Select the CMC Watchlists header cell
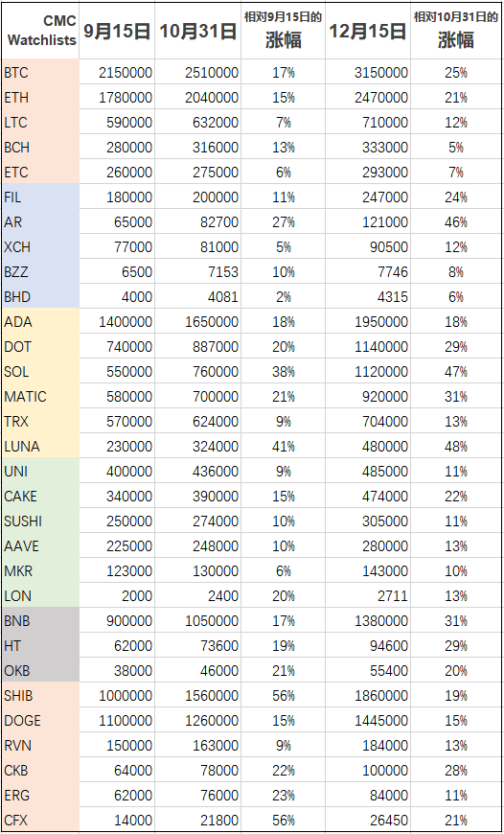This screenshot has height=834, width=504. coord(41,31)
